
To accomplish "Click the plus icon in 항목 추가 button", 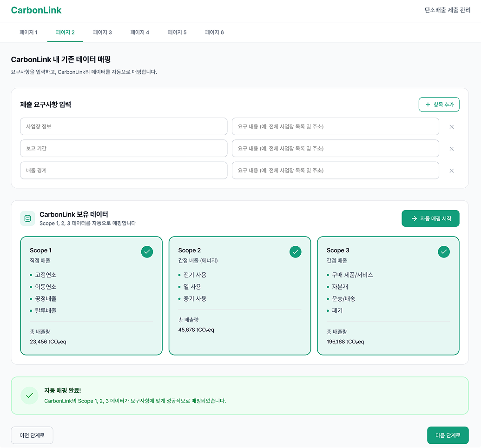I will [x=428, y=105].
